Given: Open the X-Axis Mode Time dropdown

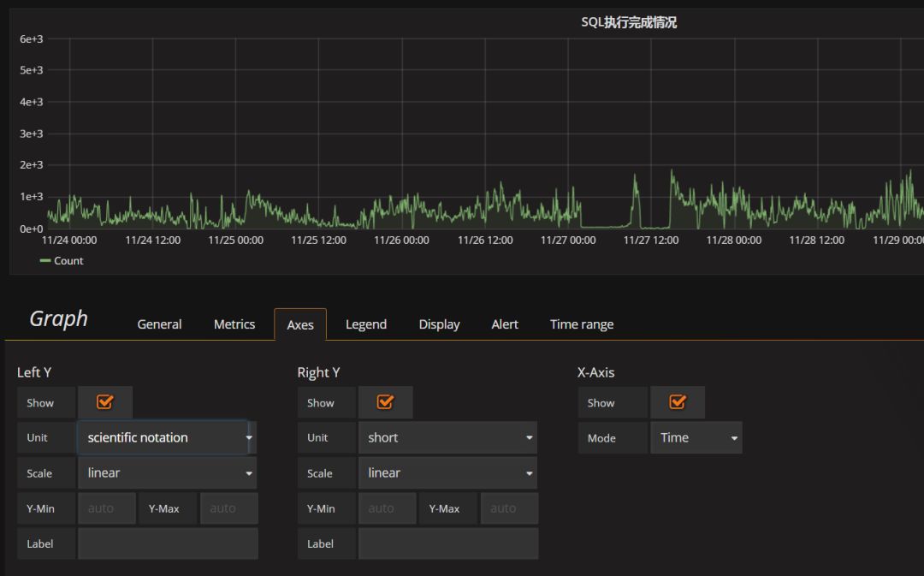Looking at the screenshot, I should point(696,437).
